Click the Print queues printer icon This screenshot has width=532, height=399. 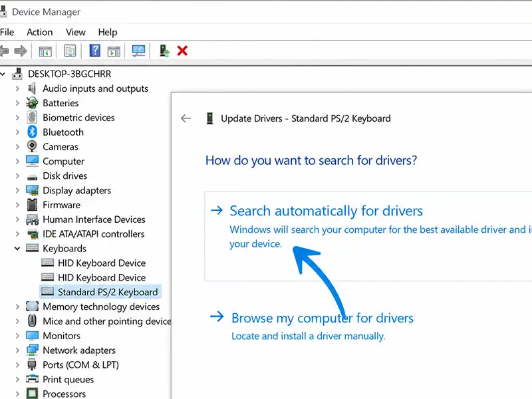tap(32, 379)
